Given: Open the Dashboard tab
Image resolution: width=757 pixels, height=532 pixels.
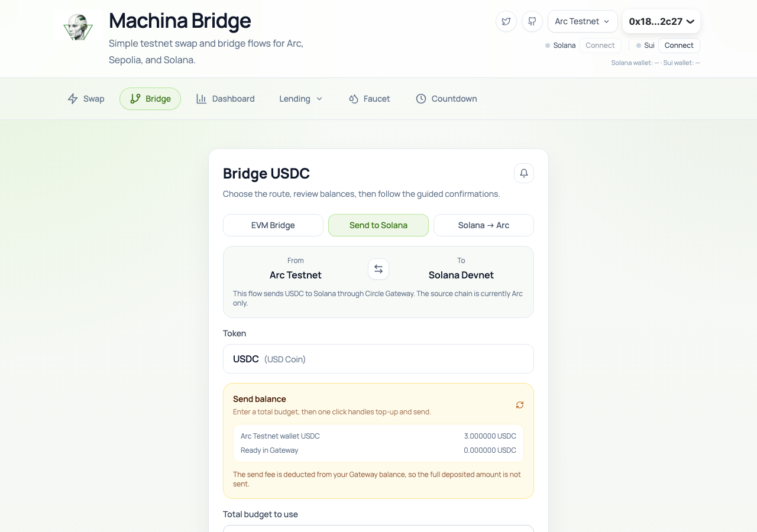Looking at the screenshot, I should tap(225, 99).
